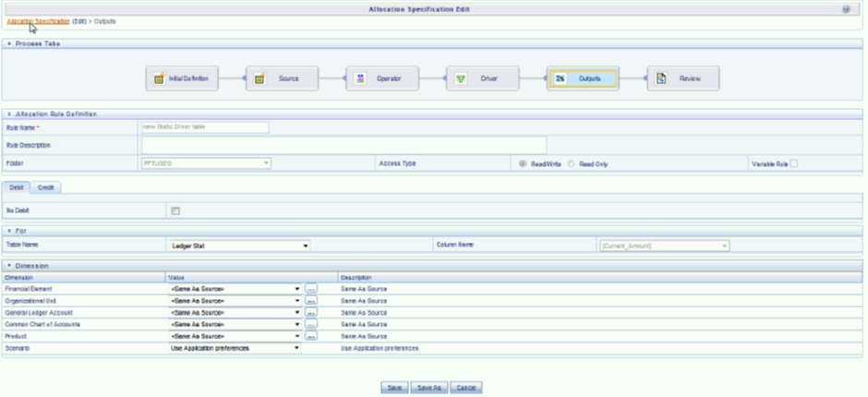The image size is (868, 397).
Task: Open browse button for Organizational Unit
Action: [311, 301]
